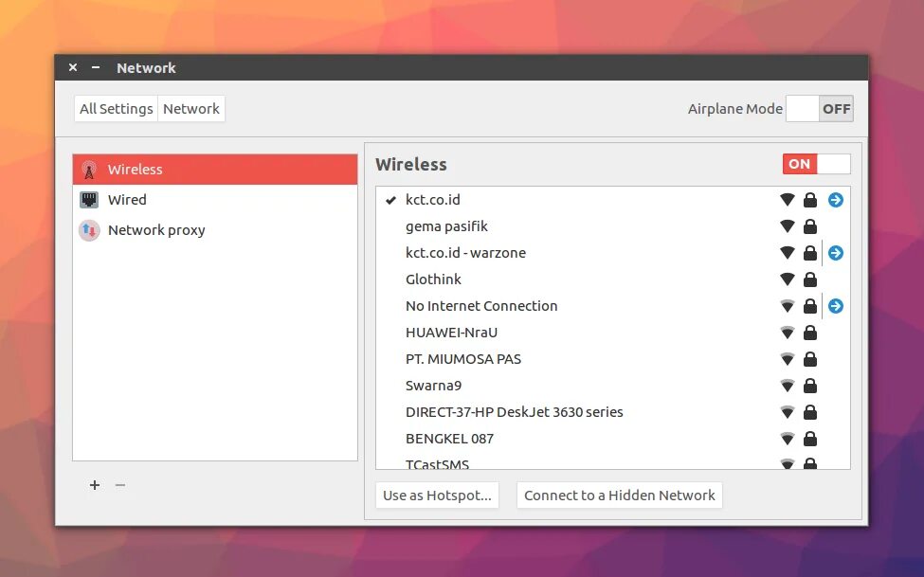Select the gema pasifik network
Image resolution: width=924 pixels, height=577 pixels.
pos(446,226)
